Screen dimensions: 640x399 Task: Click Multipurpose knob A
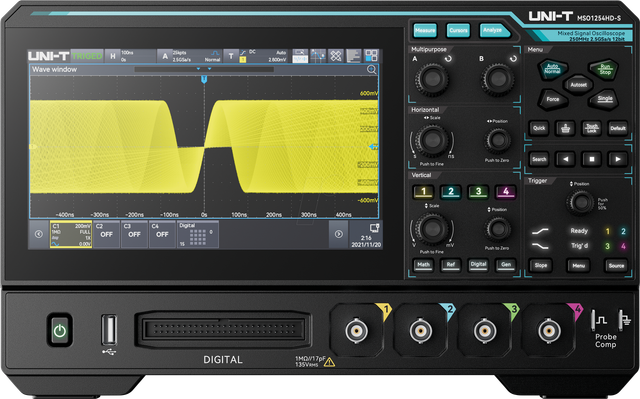(x=432, y=79)
